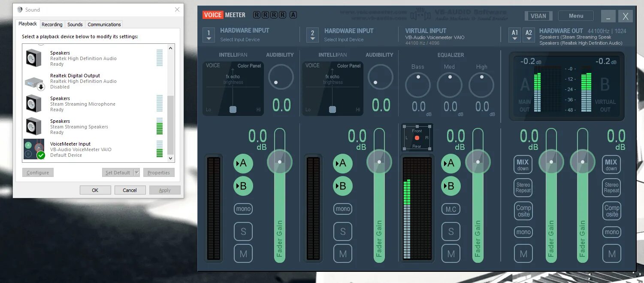The width and height of the screenshot is (644, 283).
Task: Toggle Stereo Repeat on bus A
Action: (523, 188)
